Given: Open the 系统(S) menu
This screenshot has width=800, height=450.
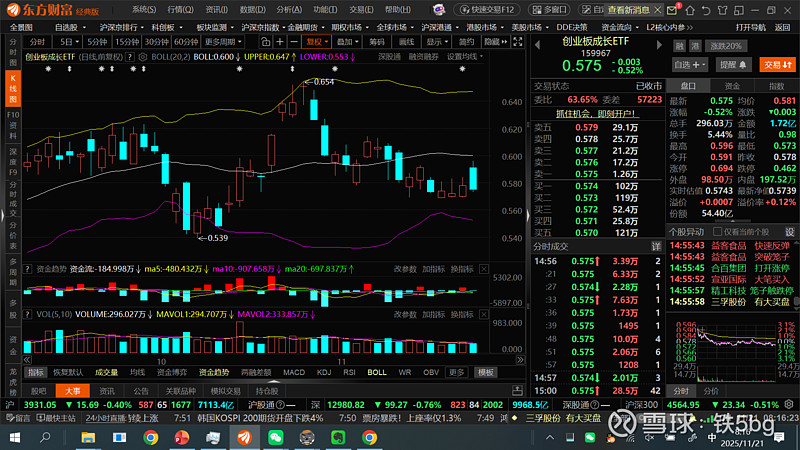Looking at the screenshot, I should tap(144, 10).
